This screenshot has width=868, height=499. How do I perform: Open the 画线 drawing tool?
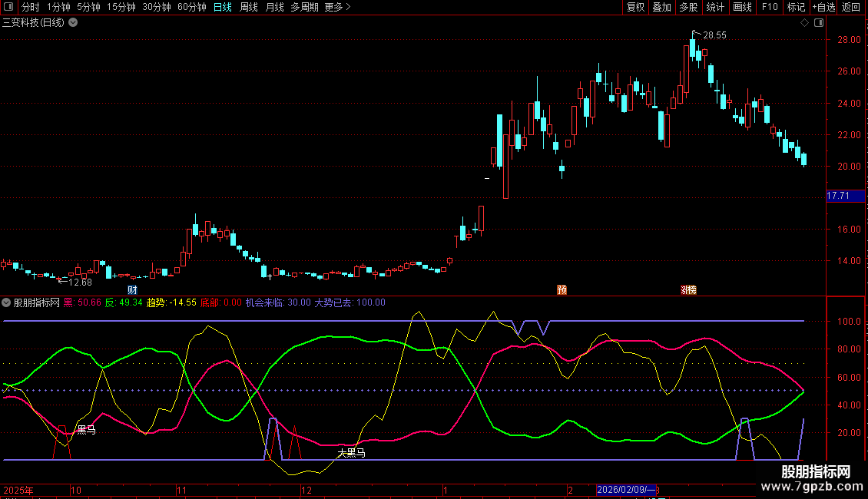(x=742, y=7)
